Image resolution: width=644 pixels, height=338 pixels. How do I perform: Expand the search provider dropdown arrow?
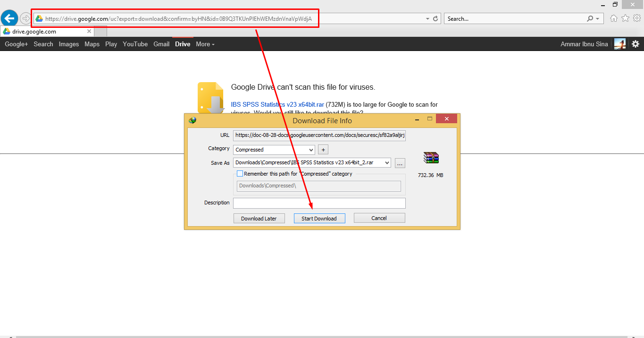pos(598,19)
